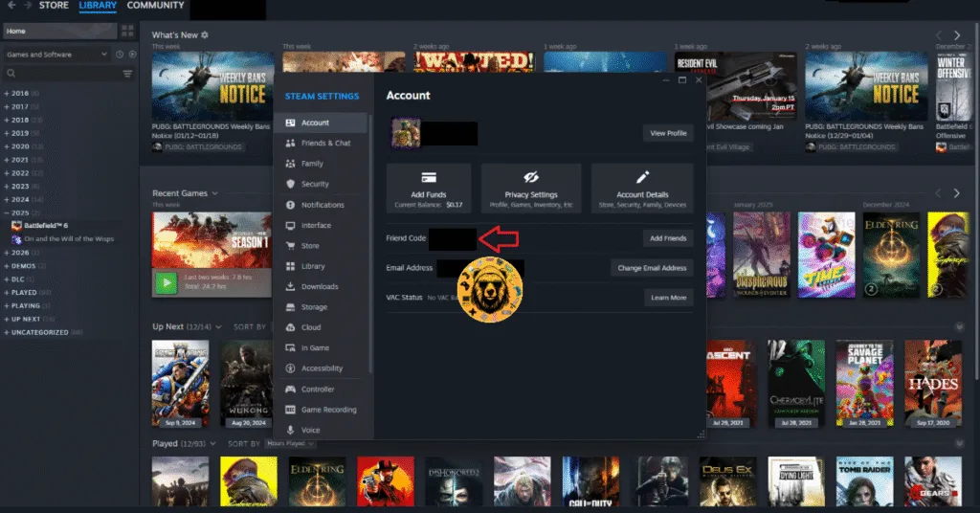
Task: Open the STORE tab
Action: click(x=54, y=5)
